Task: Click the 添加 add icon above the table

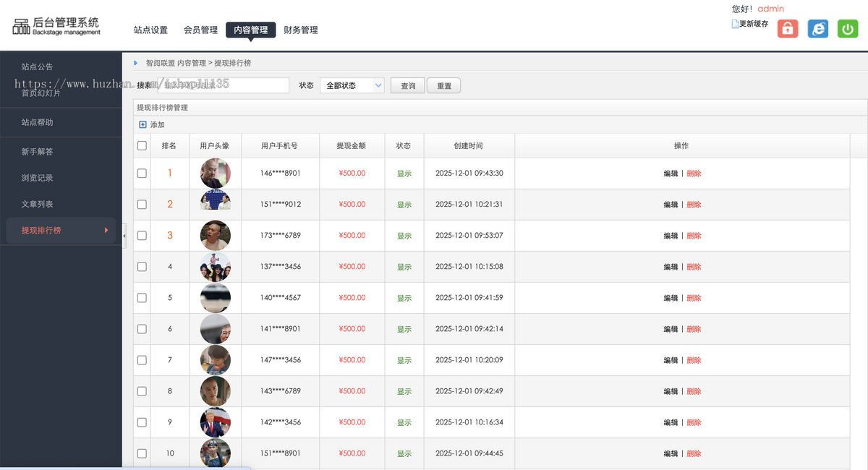Action: point(142,124)
